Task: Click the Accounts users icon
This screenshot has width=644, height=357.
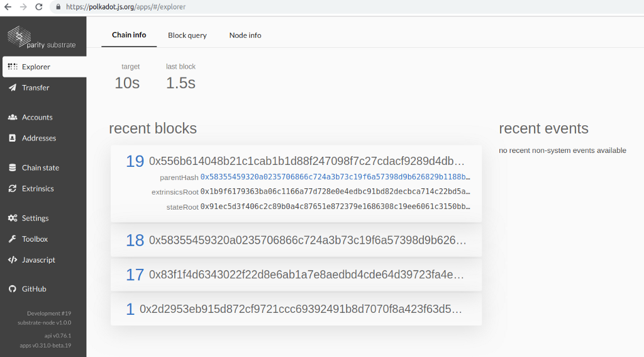Action: coord(13,117)
